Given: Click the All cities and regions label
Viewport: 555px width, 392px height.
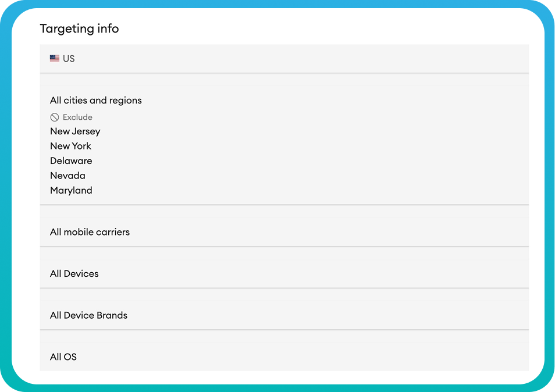Looking at the screenshot, I should pyautogui.click(x=96, y=100).
